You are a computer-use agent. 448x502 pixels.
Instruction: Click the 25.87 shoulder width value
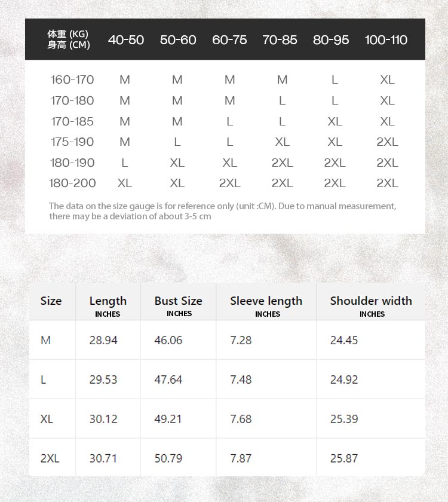(x=344, y=458)
